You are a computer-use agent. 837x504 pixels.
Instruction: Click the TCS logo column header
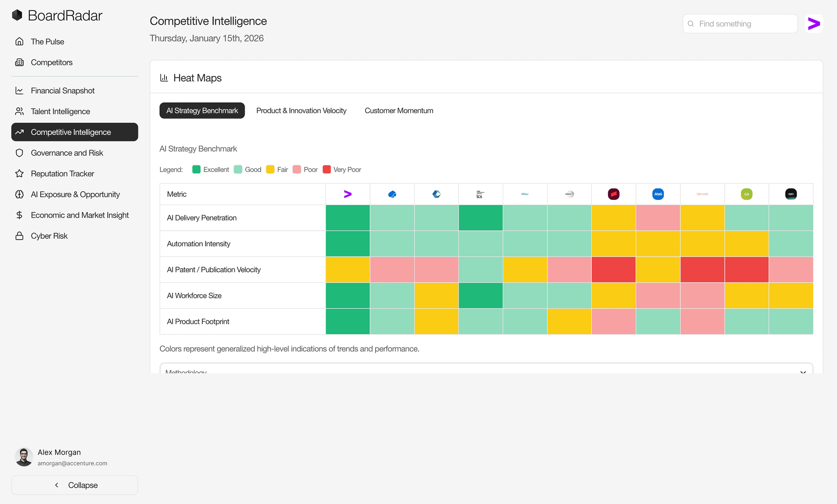click(480, 194)
